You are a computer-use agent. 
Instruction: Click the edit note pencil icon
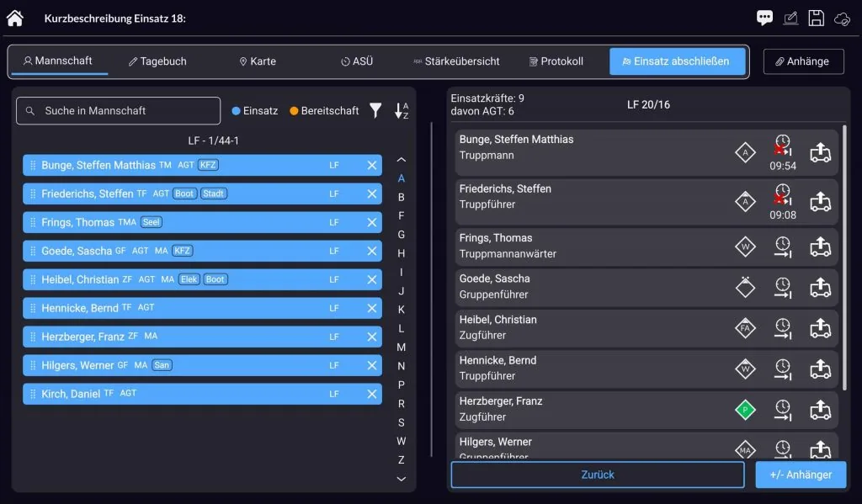tap(790, 19)
